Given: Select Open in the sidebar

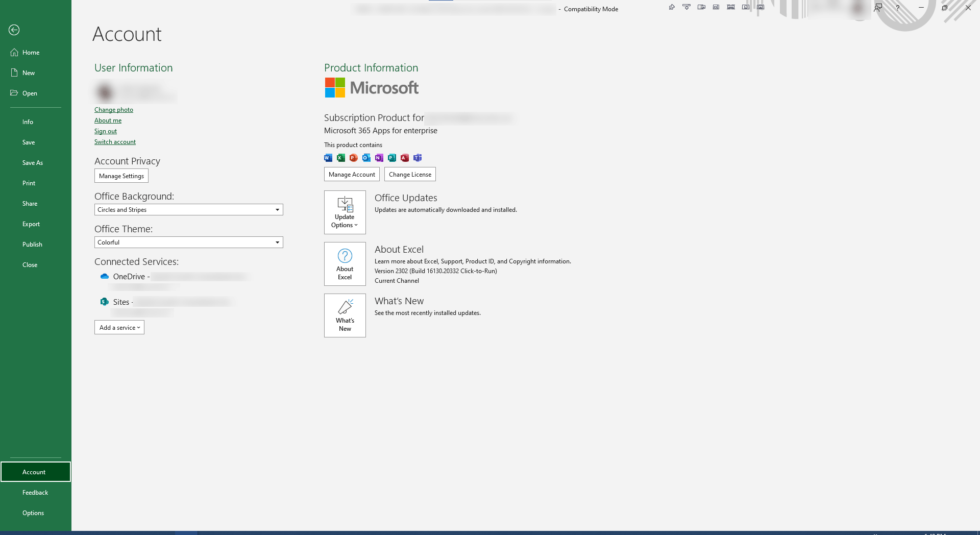Looking at the screenshot, I should coord(36,93).
